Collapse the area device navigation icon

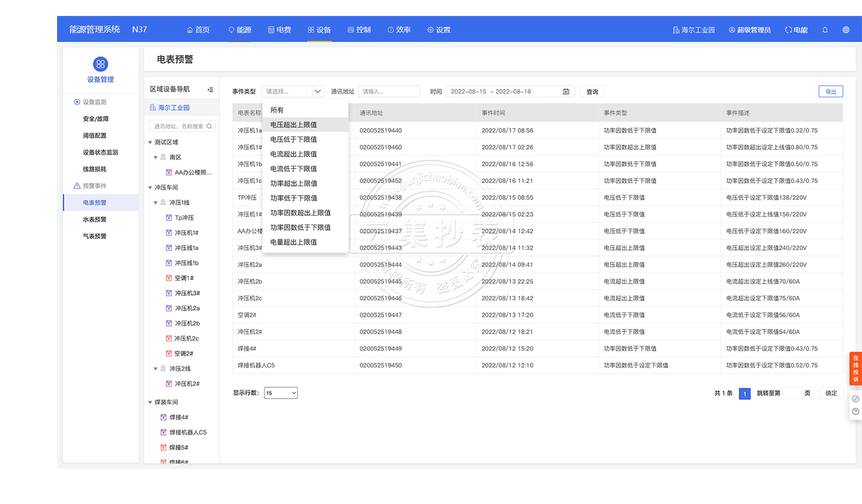(x=210, y=90)
